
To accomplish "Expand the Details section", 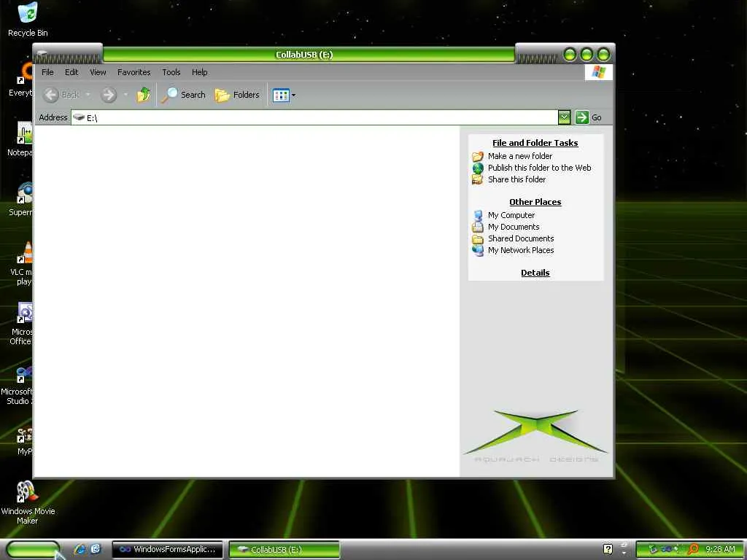I will pyautogui.click(x=535, y=273).
